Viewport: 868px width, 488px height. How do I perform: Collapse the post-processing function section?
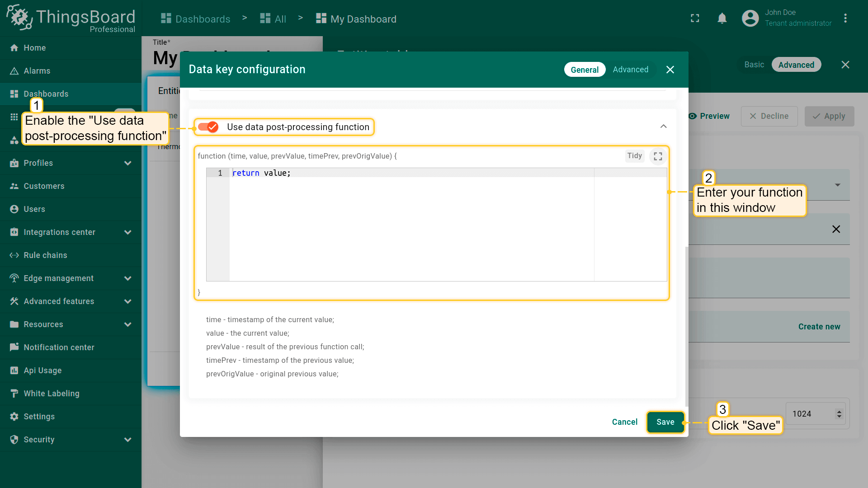(663, 127)
